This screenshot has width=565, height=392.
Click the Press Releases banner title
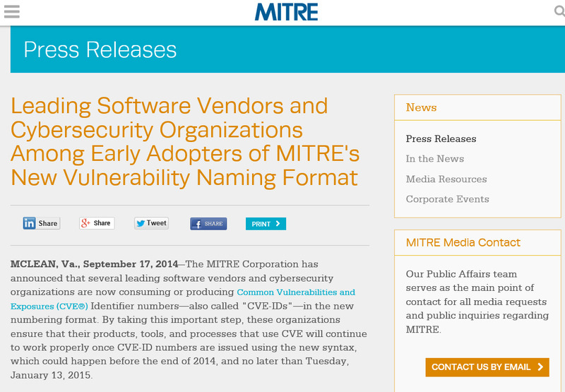[x=100, y=49]
